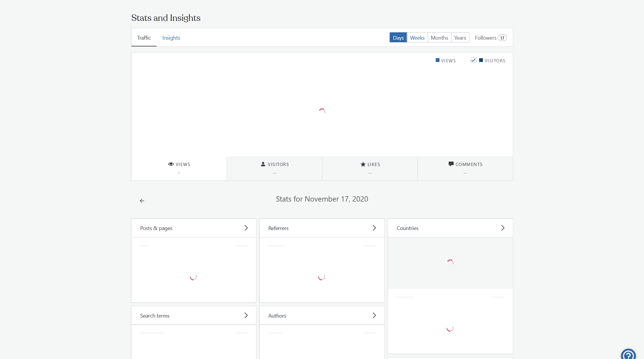Select the Comments stat tab
The image size is (644, 359).
pos(465,169)
